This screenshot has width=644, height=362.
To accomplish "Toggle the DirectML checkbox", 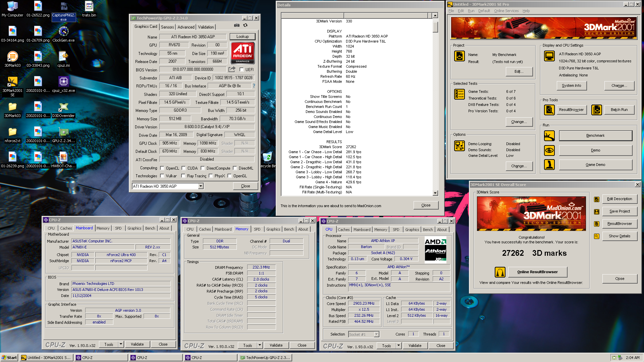I will click(235, 168).
